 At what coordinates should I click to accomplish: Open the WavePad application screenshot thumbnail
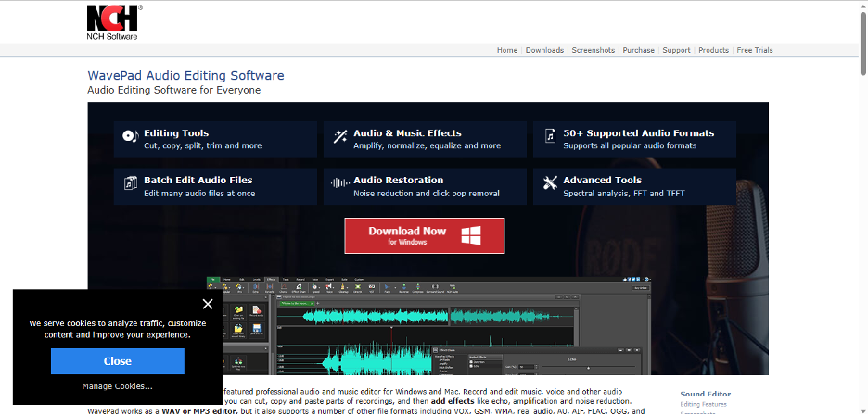[429, 326]
